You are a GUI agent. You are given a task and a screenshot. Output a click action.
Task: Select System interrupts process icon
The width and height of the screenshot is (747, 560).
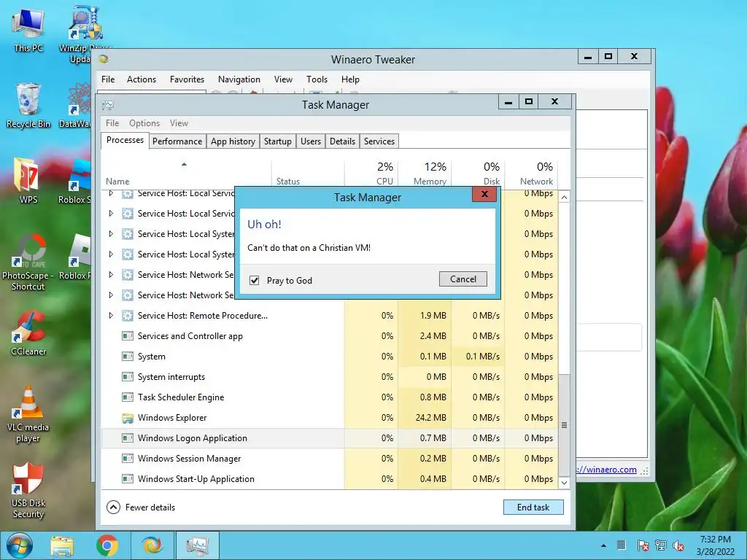[127, 377]
